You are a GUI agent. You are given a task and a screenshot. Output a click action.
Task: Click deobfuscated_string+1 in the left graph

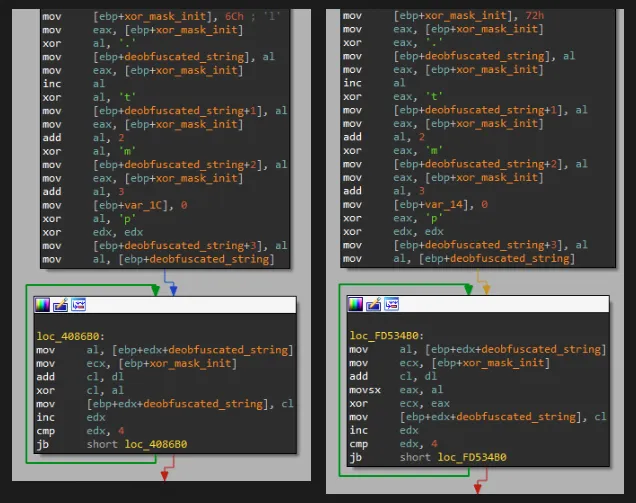click(190, 110)
